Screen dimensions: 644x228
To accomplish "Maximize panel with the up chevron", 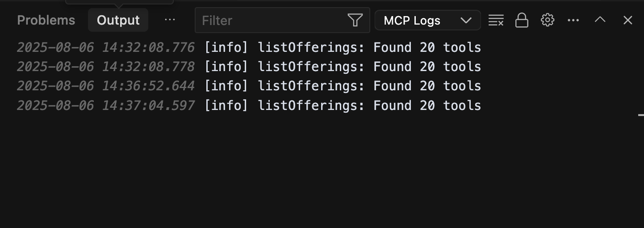I will point(600,20).
